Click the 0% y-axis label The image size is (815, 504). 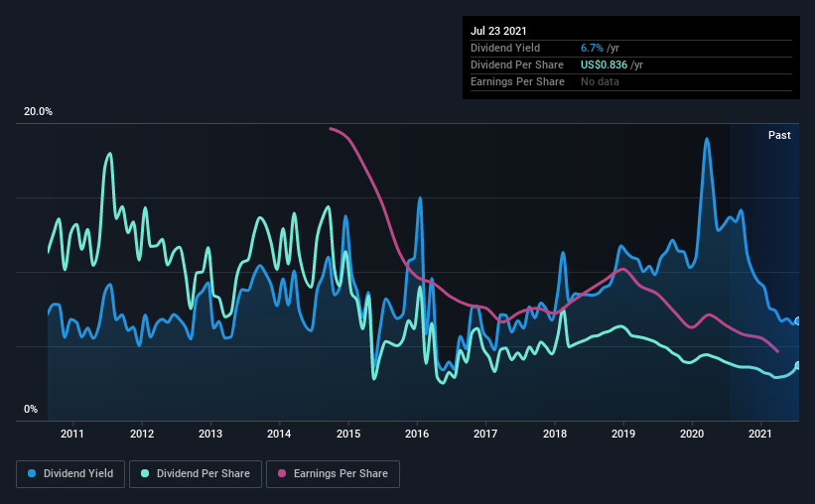coord(31,409)
